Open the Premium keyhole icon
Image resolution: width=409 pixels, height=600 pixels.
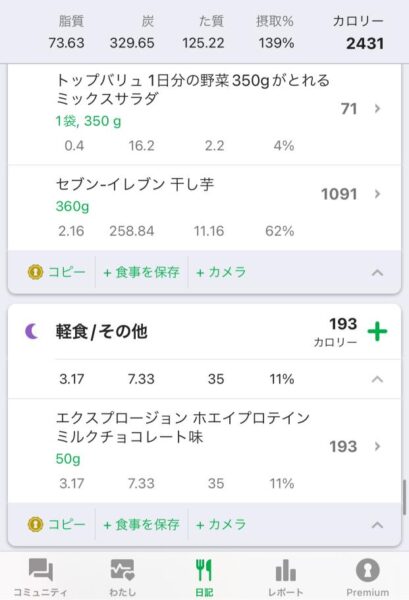tap(367, 570)
